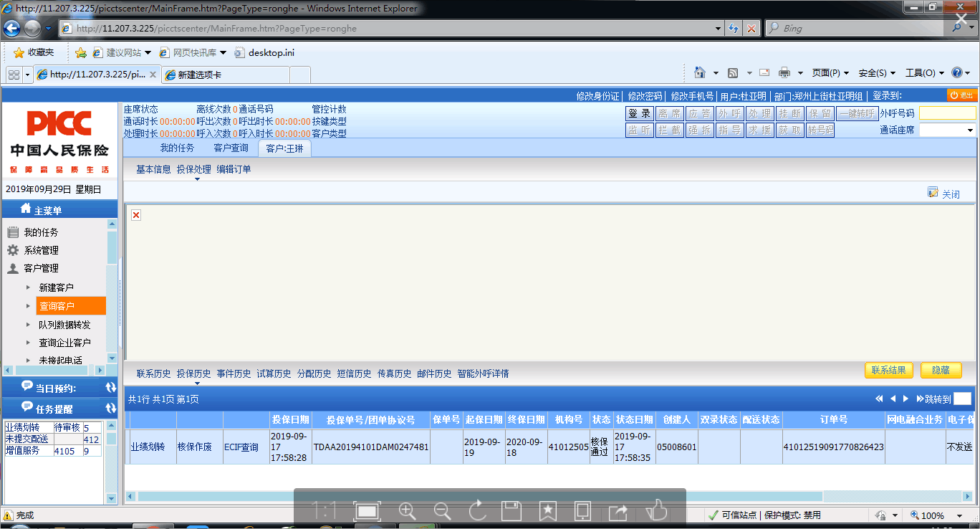Click the fit-to-screen viewer icon
The image size is (980, 529).
point(367,510)
